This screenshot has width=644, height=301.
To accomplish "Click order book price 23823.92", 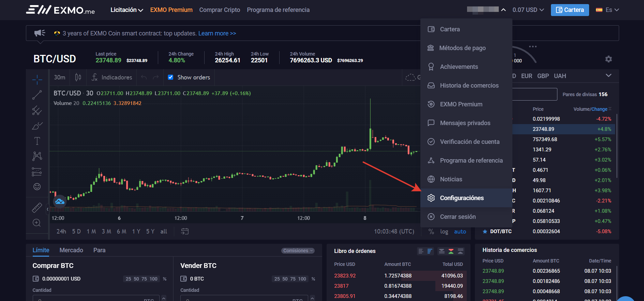I will (x=345, y=276).
